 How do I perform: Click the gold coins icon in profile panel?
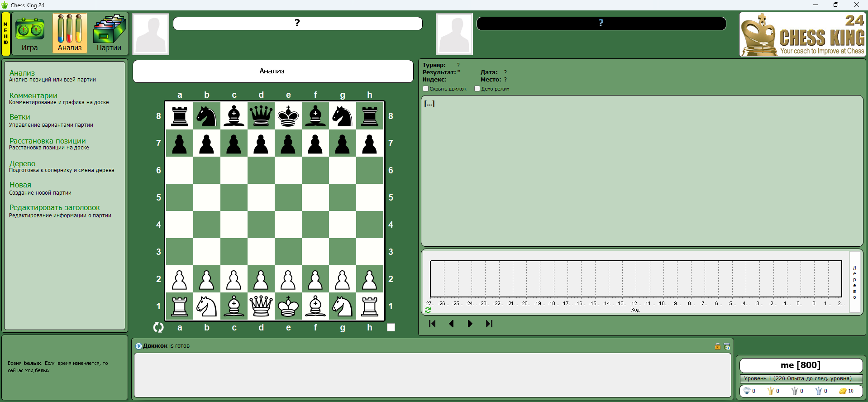click(843, 391)
